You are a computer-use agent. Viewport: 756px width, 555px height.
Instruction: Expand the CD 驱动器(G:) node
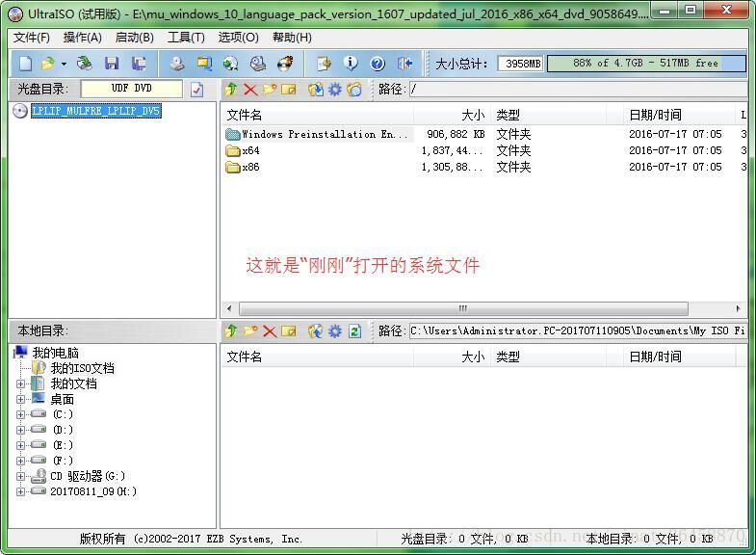(20, 476)
